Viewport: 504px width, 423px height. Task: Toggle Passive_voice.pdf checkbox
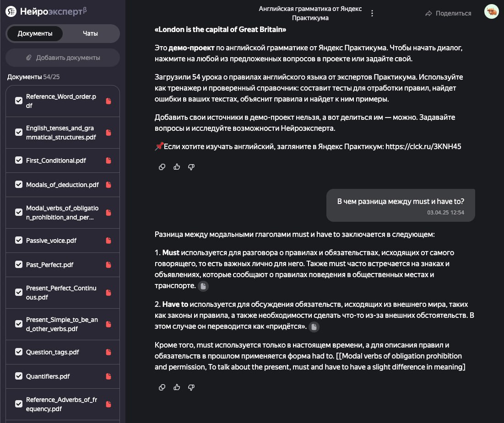click(x=19, y=240)
